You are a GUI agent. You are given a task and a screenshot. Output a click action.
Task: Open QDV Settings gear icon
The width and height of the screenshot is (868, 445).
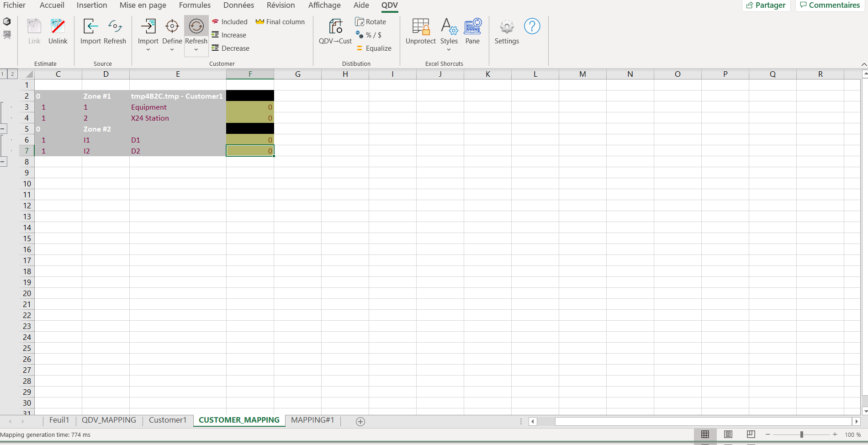[x=507, y=26]
